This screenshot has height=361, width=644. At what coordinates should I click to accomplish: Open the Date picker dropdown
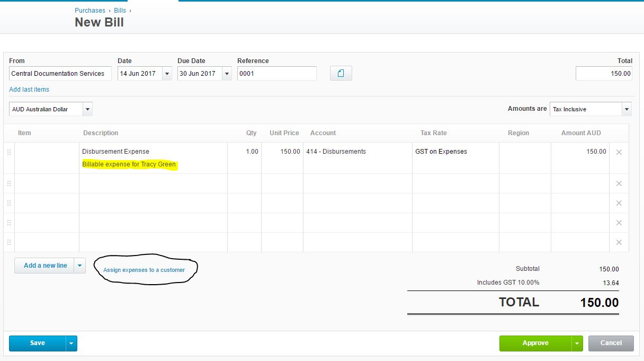(x=167, y=74)
